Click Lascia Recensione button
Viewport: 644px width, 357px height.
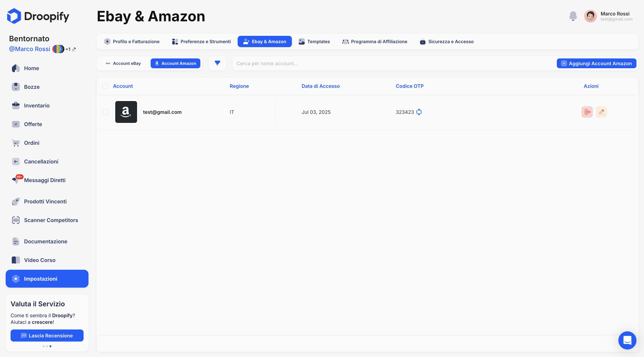[47, 336]
